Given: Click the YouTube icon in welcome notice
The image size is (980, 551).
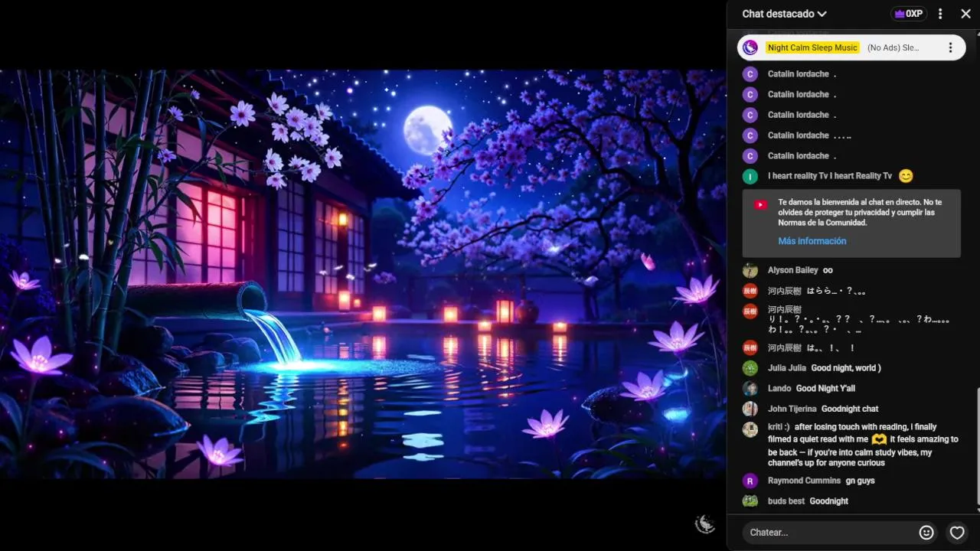Looking at the screenshot, I should click(760, 204).
